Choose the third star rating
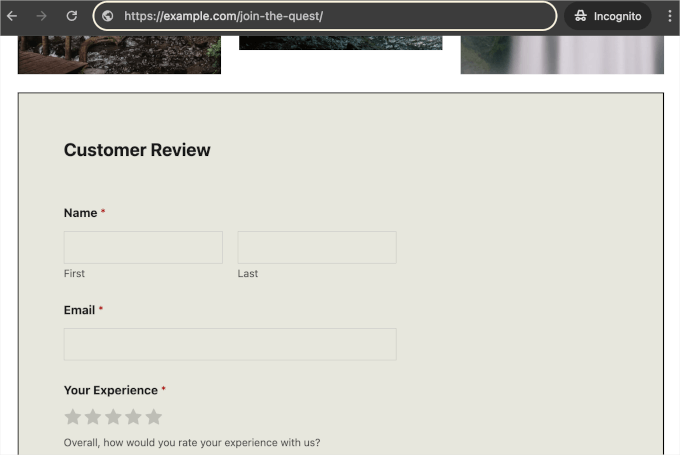680x455 pixels. (x=113, y=417)
